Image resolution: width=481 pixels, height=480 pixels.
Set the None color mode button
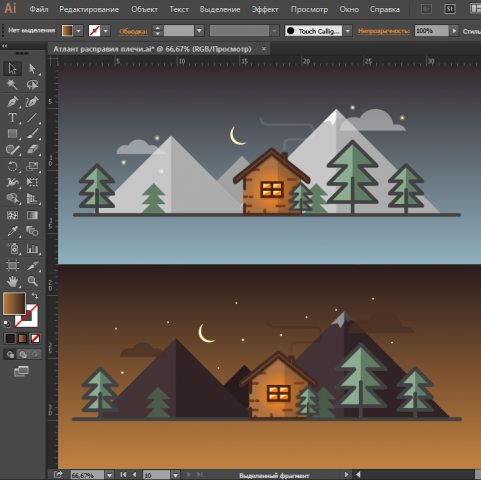coord(35,339)
